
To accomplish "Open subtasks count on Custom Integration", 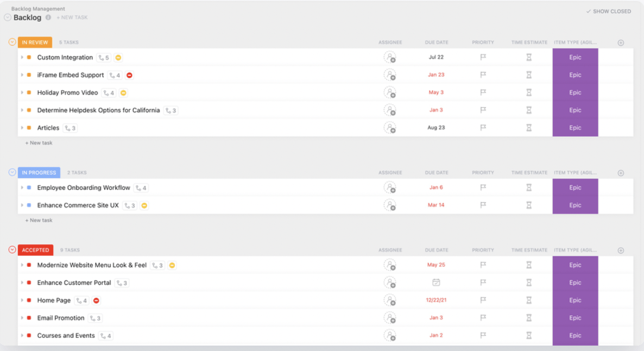I will coord(104,58).
